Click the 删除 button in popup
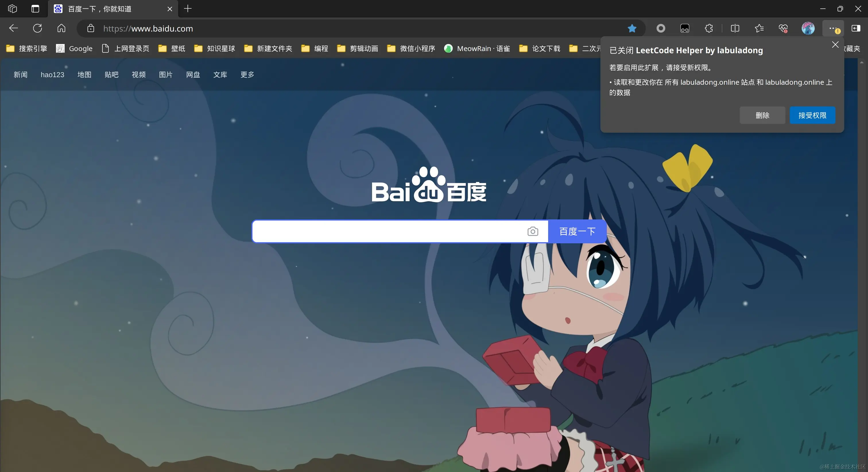868x472 pixels. pos(762,115)
